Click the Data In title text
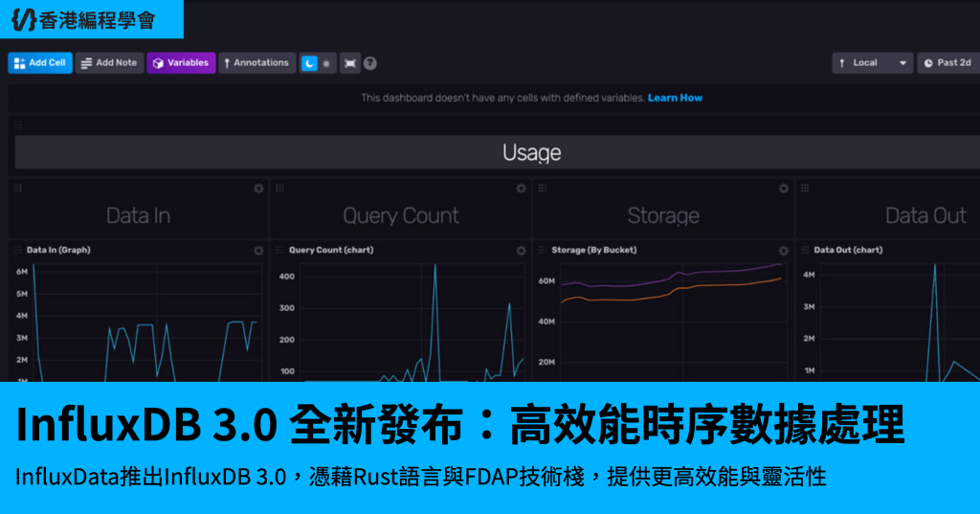The image size is (980, 514). tap(138, 215)
